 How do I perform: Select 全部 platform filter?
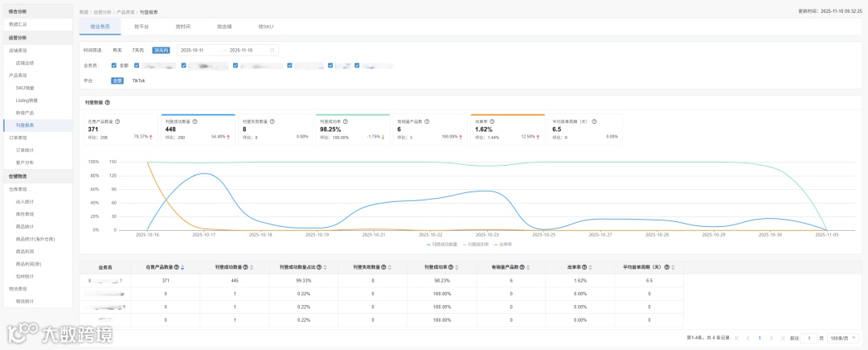[117, 80]
